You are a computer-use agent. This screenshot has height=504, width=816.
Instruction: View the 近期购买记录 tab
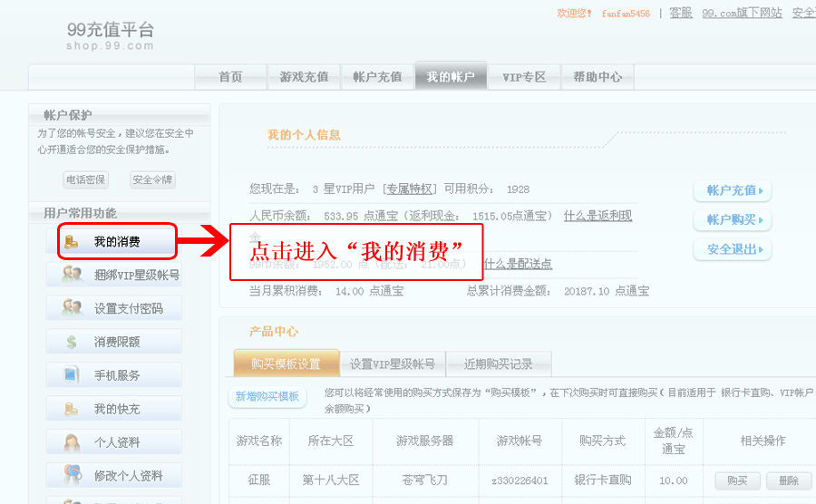pyautogui.click(x=499, y=363)
